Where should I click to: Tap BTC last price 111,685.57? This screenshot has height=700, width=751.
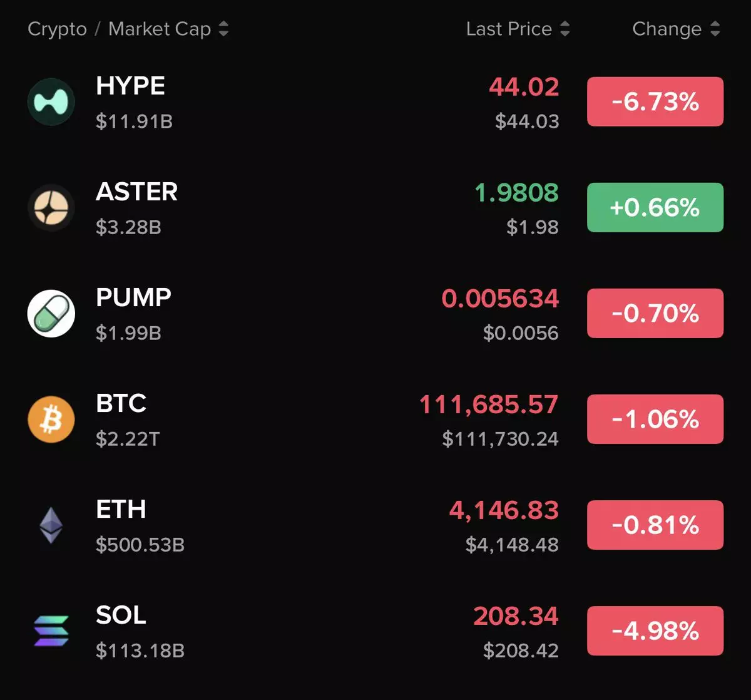489,404
